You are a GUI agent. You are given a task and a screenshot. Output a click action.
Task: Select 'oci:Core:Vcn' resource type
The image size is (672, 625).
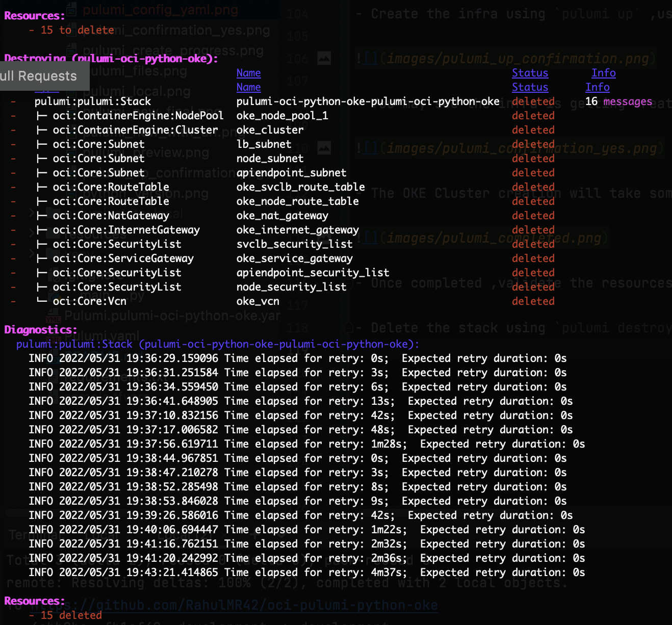pos(90,301)
